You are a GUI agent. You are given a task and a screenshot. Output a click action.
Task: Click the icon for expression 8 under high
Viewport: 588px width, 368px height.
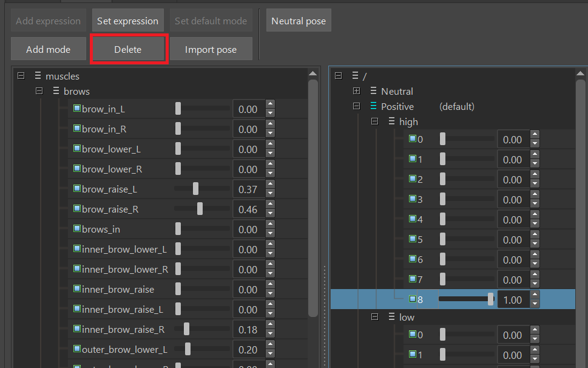pyautogui.click(x=413, y=299)
